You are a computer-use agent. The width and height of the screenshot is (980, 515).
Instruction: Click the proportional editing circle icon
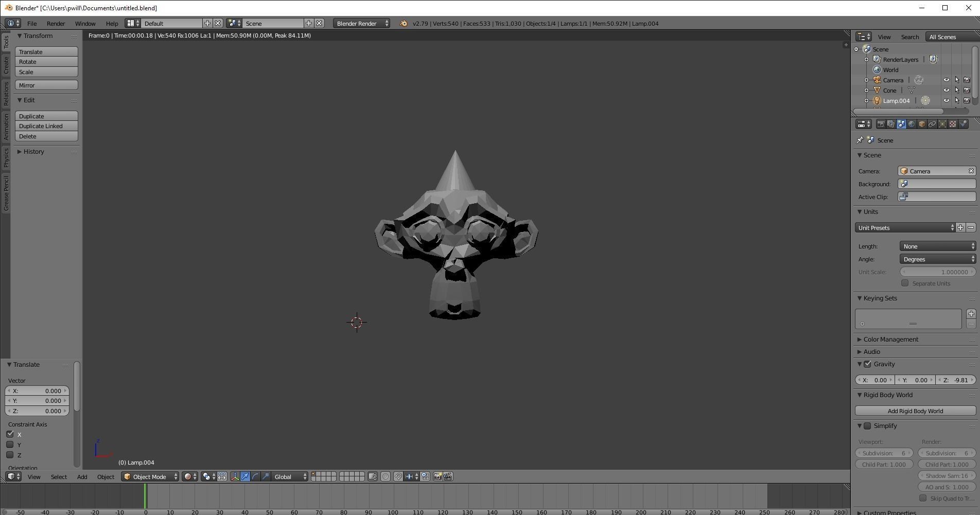pyautogui.click(x=386, y=476)
